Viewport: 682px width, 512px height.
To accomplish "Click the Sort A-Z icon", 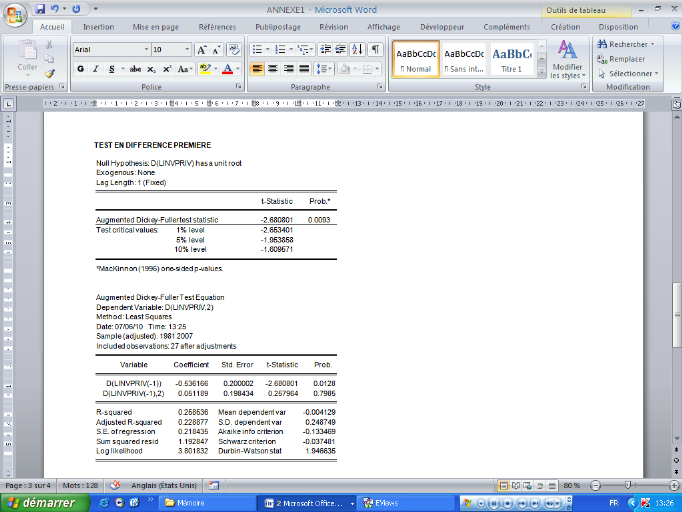I will [358, 49].
